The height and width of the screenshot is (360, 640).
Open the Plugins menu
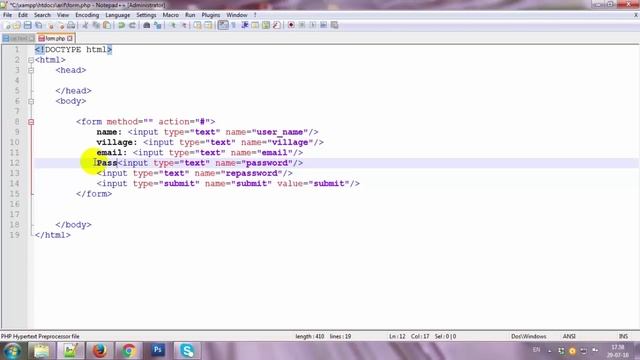211,15
